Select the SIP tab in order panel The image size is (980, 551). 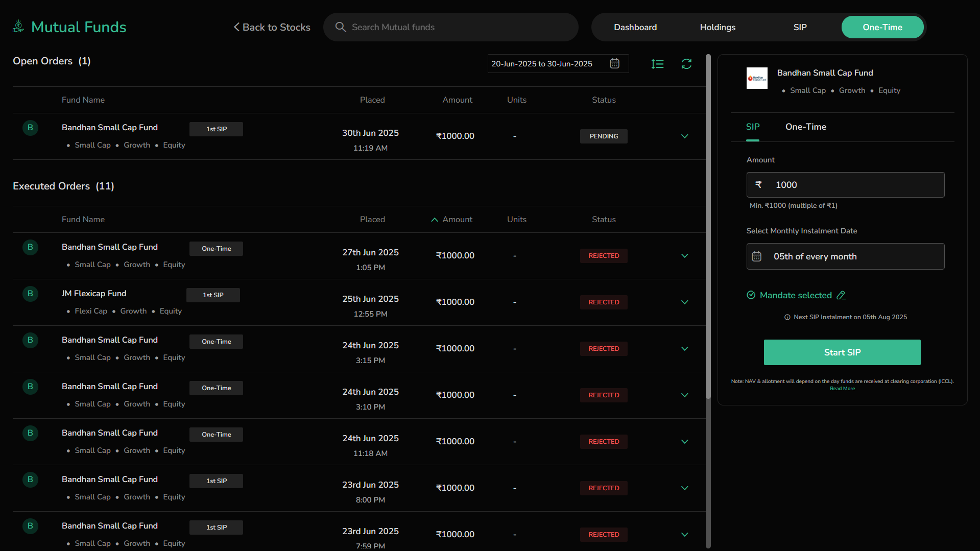[x=753, y=127]
